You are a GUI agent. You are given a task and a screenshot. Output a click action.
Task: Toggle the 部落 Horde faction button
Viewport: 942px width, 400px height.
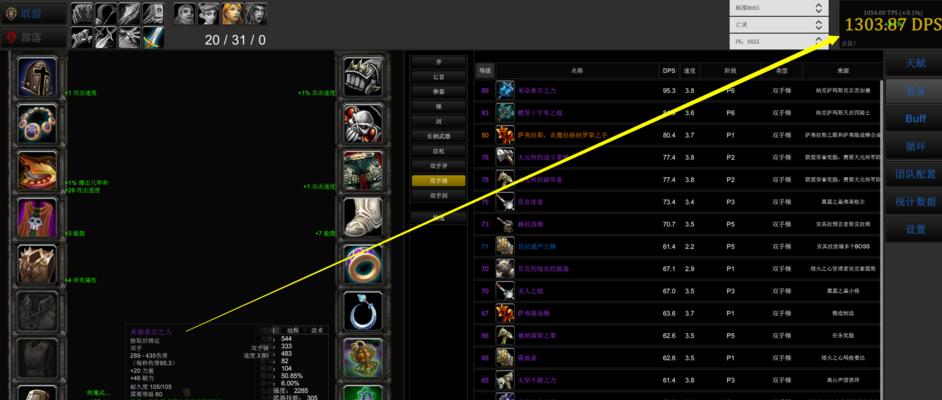pos(34,38)
